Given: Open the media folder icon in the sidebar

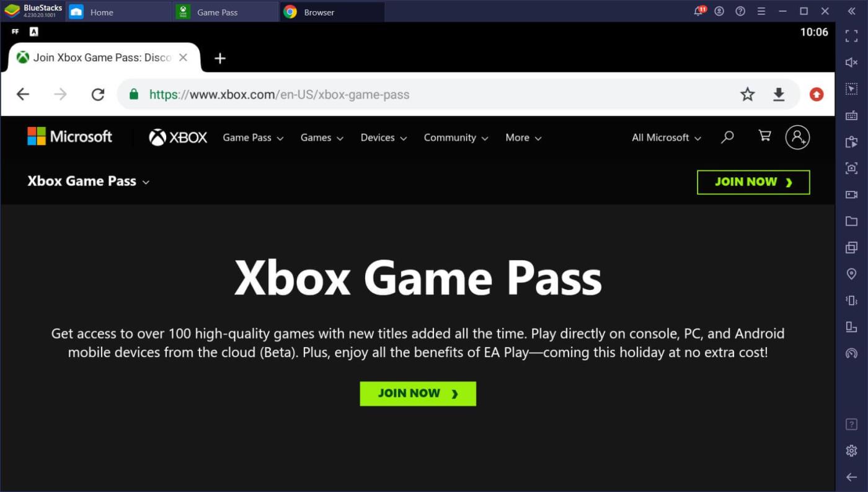Looking at the screenshot, I should tap(851, 221).
